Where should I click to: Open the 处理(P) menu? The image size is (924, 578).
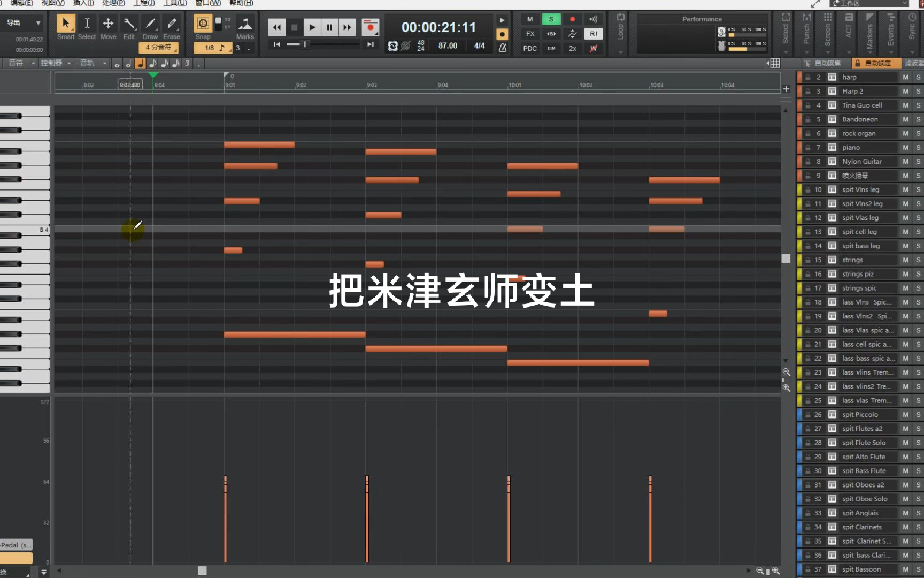(x=113, y=3)
